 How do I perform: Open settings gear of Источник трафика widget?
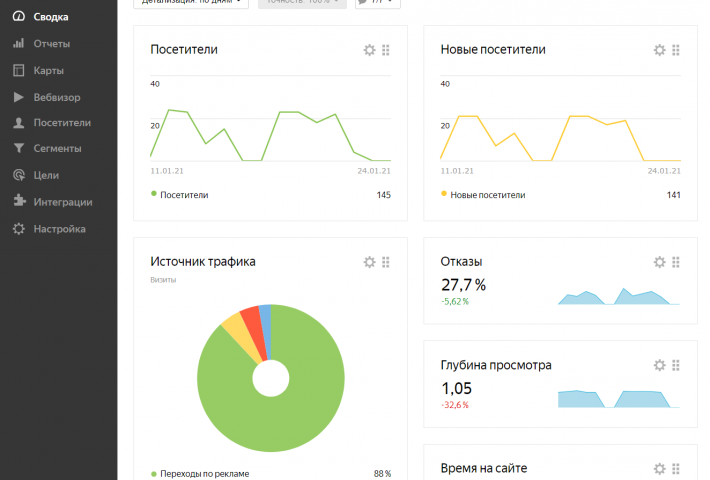(x=369, y=262)
